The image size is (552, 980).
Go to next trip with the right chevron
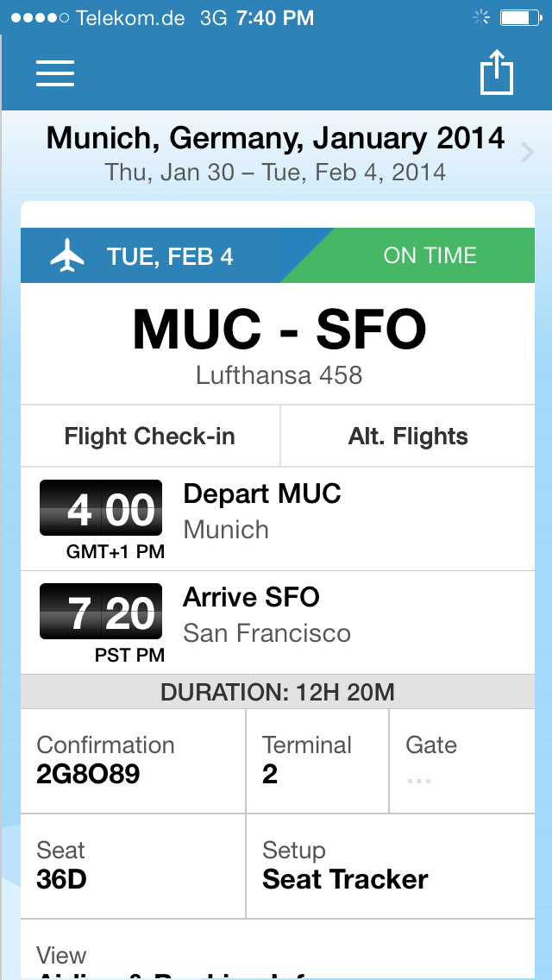(528, 154)
